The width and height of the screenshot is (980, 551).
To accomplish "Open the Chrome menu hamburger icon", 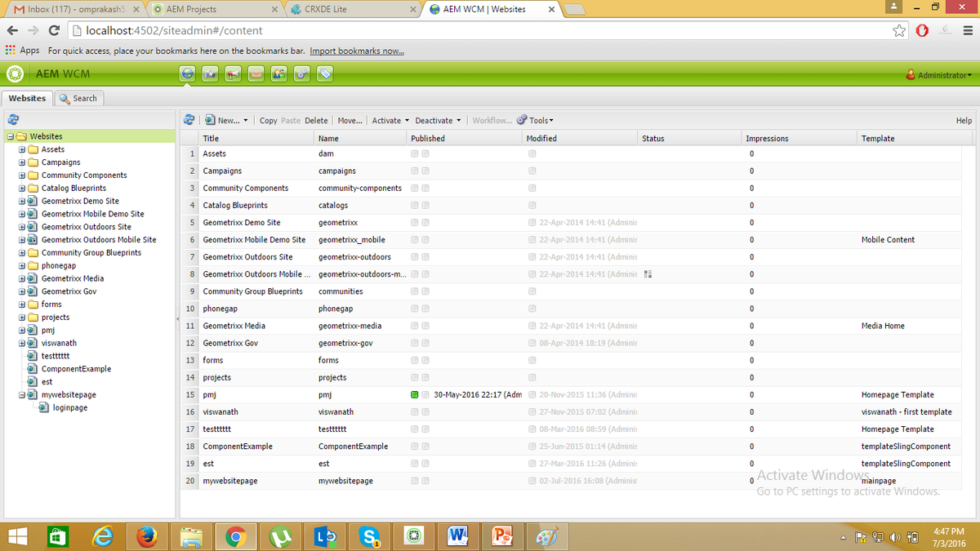I will 968,31.
